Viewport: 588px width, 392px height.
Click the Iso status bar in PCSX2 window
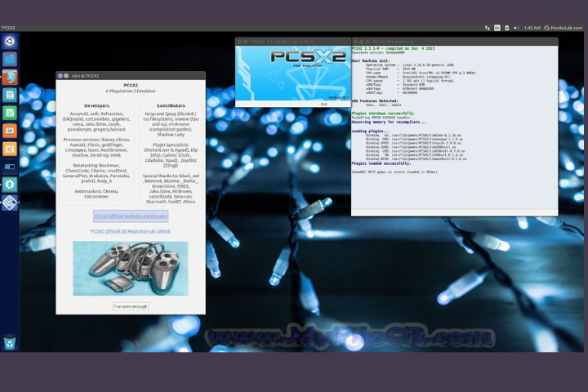click(x=293, y=104)
